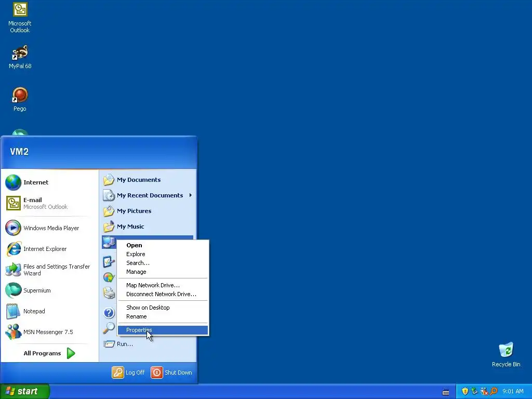Launch Internet from Start menu
This screenshot has height=399, width=532.
pos(49,182)
